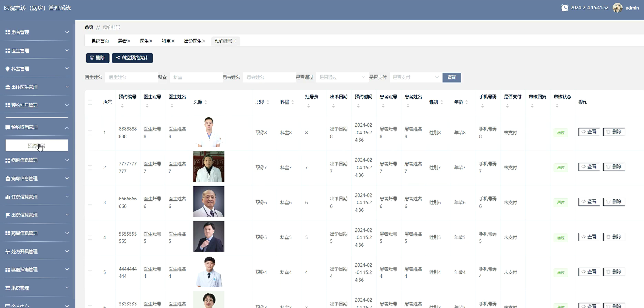The image size is (644, 308).
Task: Click the 删除 toolbar button
Action: pos(97,58)
